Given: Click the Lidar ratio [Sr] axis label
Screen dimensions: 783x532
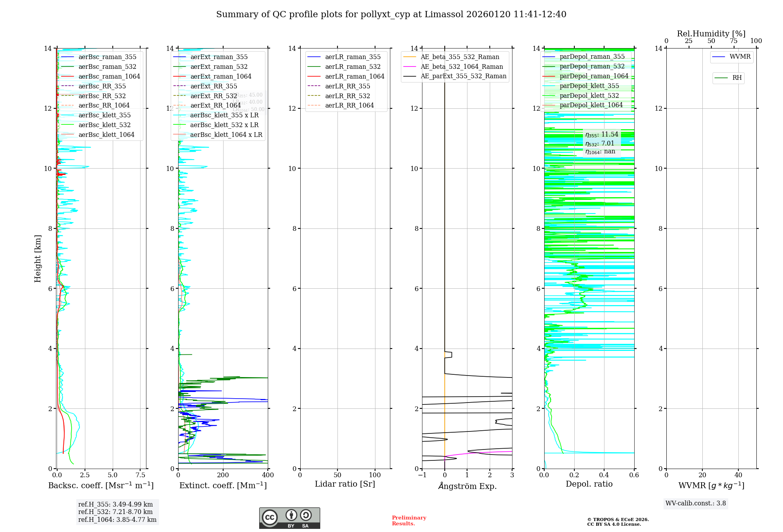Looking at the screenshot, I should 345,484.
